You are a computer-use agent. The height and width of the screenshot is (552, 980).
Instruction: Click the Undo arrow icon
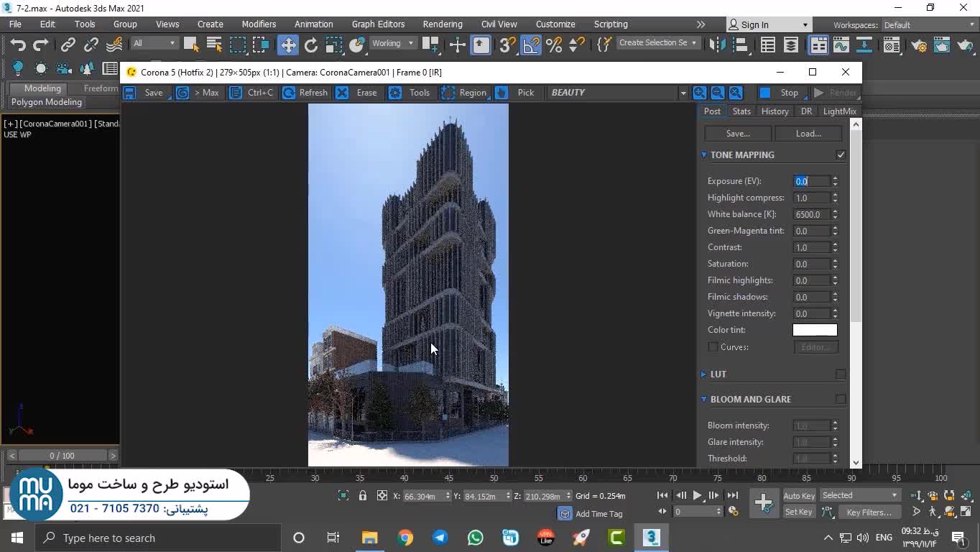point(17,45)
